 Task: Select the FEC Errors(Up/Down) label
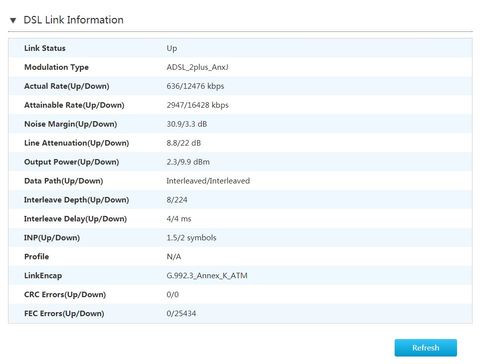pos(64,314)
